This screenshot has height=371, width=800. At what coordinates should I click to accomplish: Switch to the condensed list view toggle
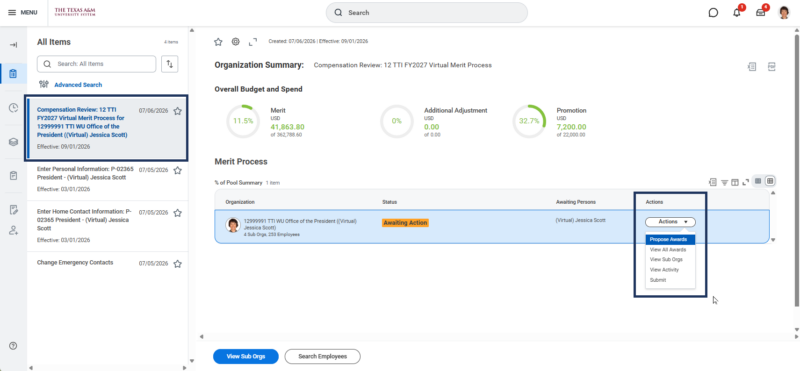tap(758, 181)
